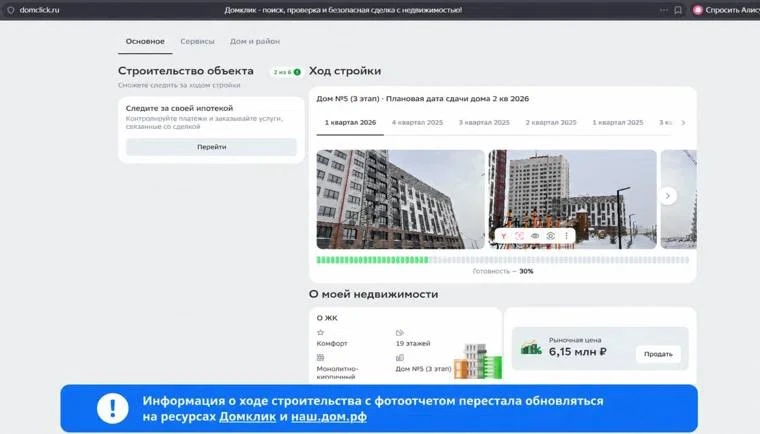The width and height of the screenshot is (760, 434).
Task: Click the exclamation mark icon in the blue banner
Action: click(x=112, y=408)
